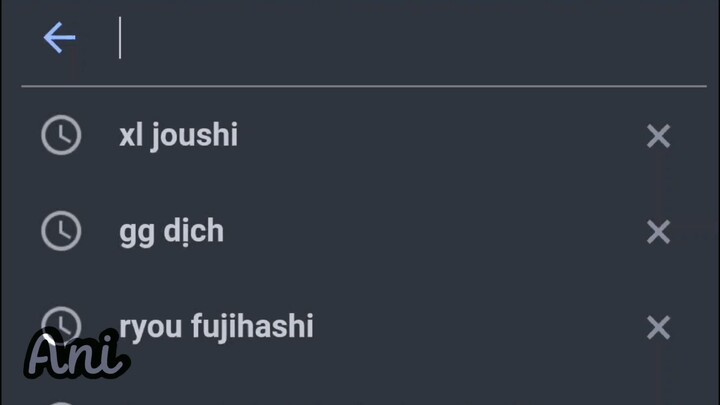
Task: Click the partially visible clock icon at bottom
Action: [x=61, y=402]
